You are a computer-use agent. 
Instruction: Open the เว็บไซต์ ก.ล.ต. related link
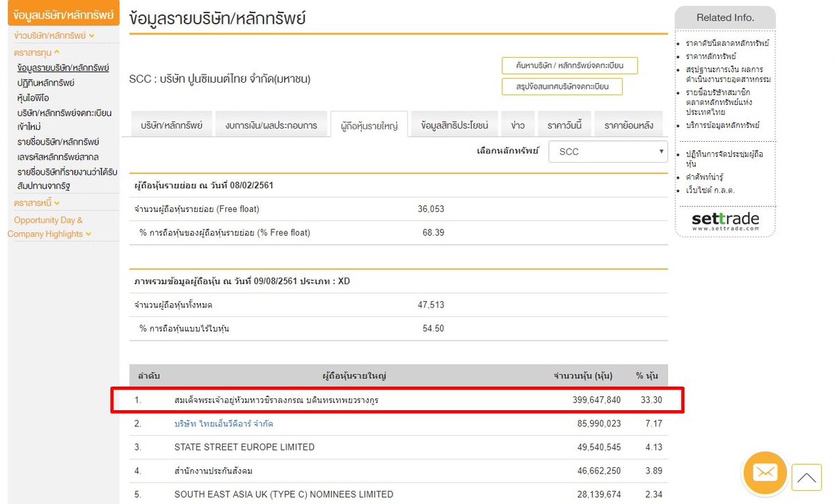[710, 190]
